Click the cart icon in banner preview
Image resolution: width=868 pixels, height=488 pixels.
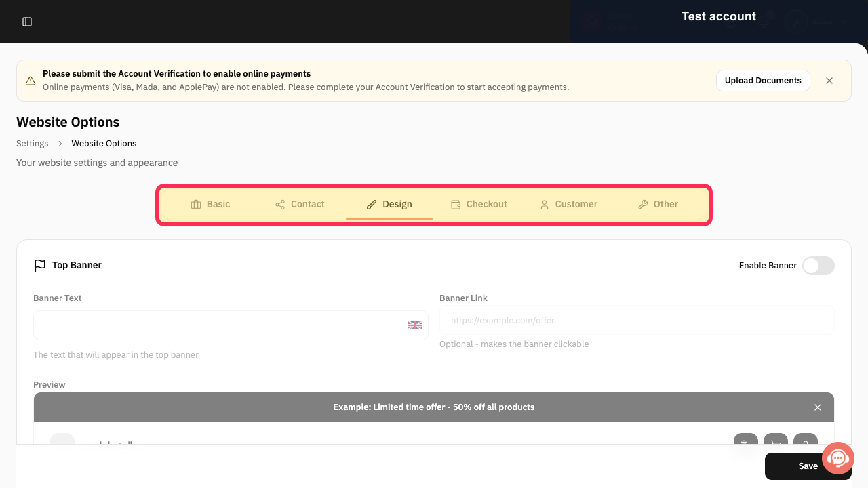pyautogui.click(x=776, y=443)
